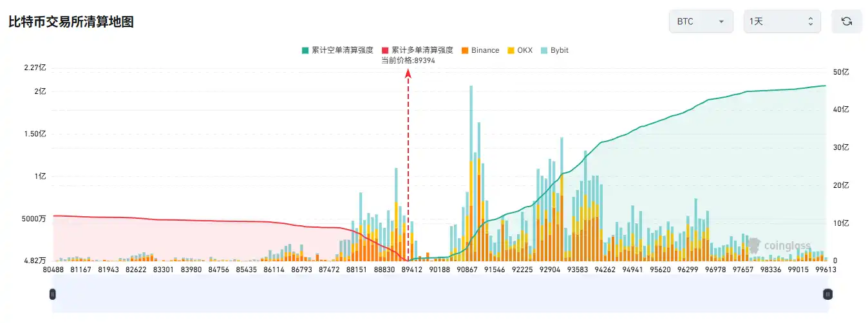Click the tallest liquidation bar near 90867

coord(471,173)
